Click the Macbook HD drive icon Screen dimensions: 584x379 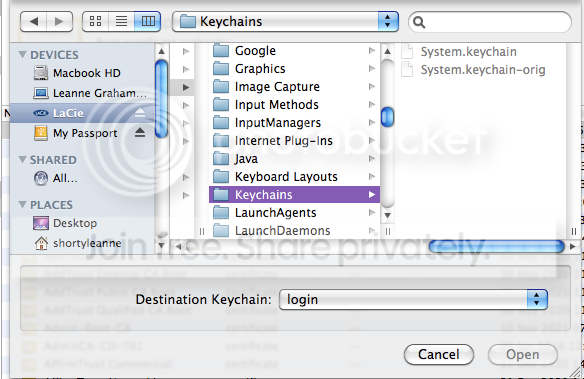pos(41,73)
